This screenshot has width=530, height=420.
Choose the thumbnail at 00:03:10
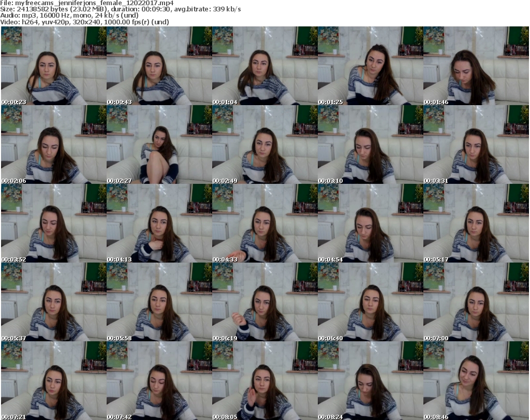(x=371, y=144)
